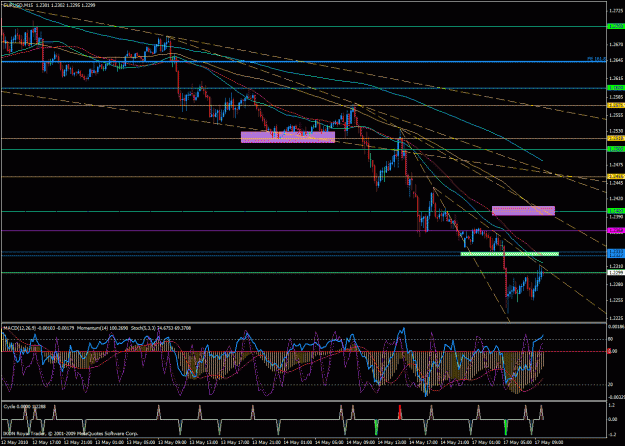The height and width of the screenshot is (446, 625).
Task: Click the red 0.00 label on the oscillator scale
Action: point(610,351)
